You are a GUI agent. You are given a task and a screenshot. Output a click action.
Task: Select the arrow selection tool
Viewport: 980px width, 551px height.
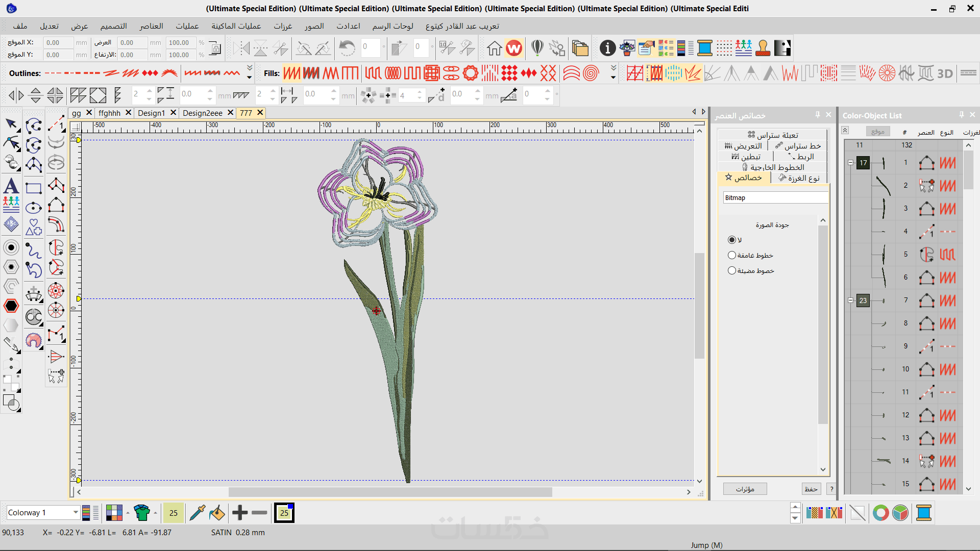(11, 124)
